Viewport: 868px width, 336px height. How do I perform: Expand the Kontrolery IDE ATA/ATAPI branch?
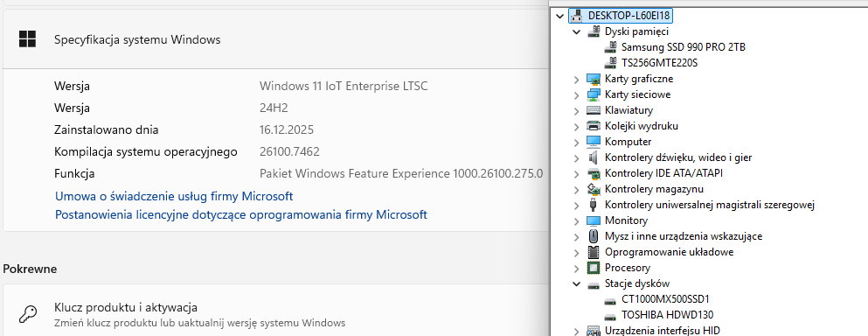tap(576, 173)
